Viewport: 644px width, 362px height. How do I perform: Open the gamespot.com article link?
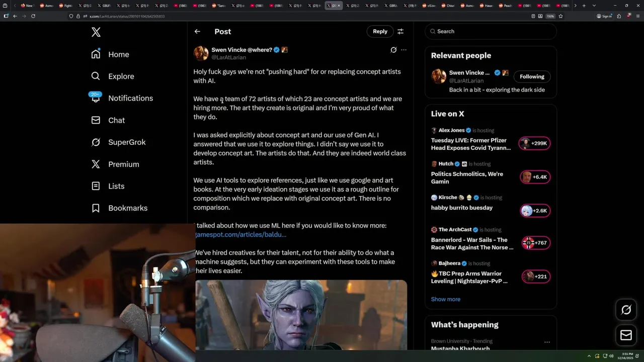tap(241, 235)
